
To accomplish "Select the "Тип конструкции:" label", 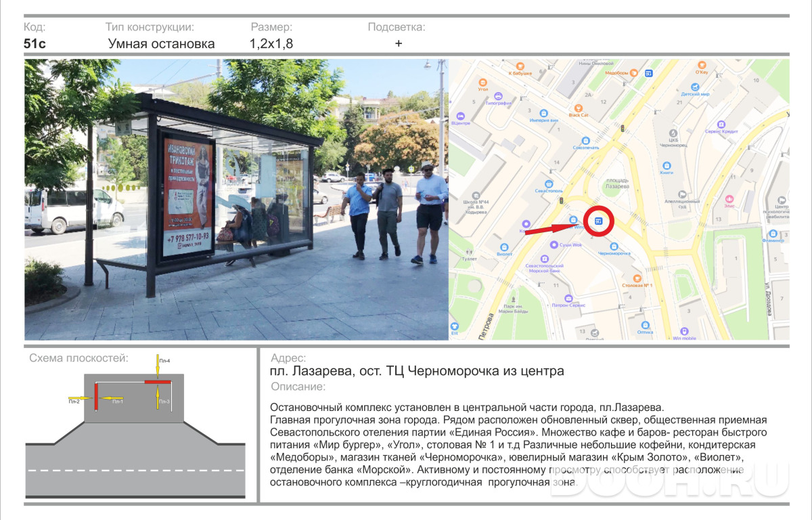I will pos(150,27).
